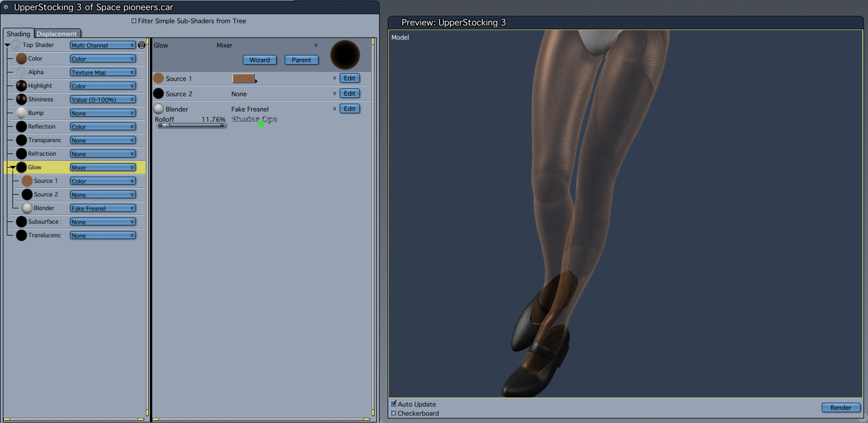The image size is (868, 423).
Task: Click the Bump channel preview sphere
Action: [21, 113]
